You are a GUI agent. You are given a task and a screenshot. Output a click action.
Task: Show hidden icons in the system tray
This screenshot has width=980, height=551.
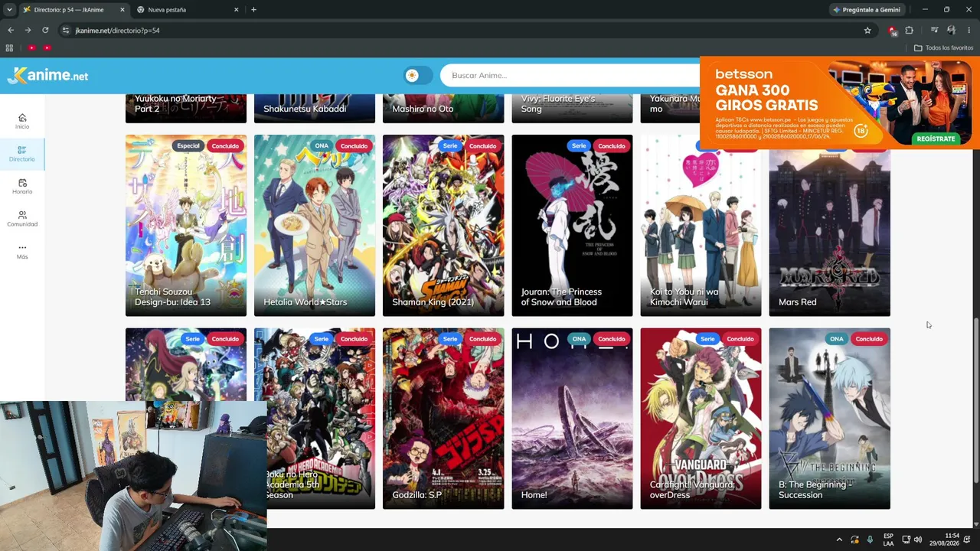pos(839,540)
